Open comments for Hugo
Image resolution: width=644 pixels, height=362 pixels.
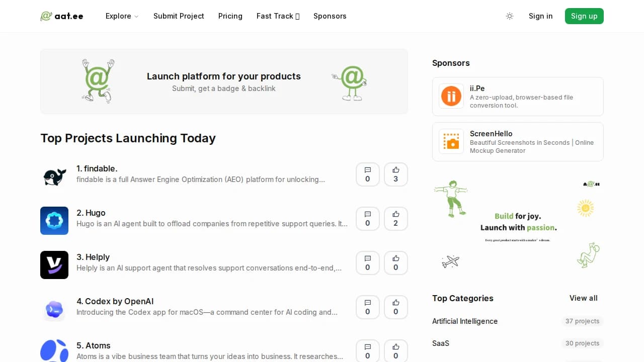tap(368, 219)
